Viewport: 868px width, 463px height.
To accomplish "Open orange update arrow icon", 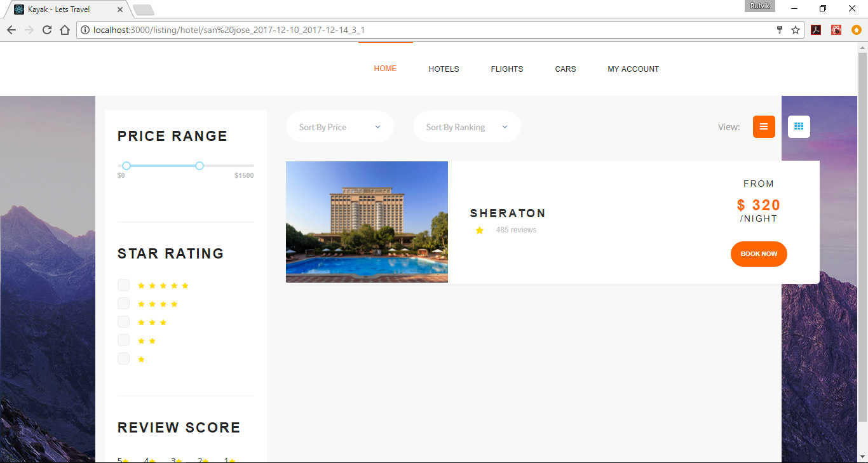I will [x=857, y=30].
